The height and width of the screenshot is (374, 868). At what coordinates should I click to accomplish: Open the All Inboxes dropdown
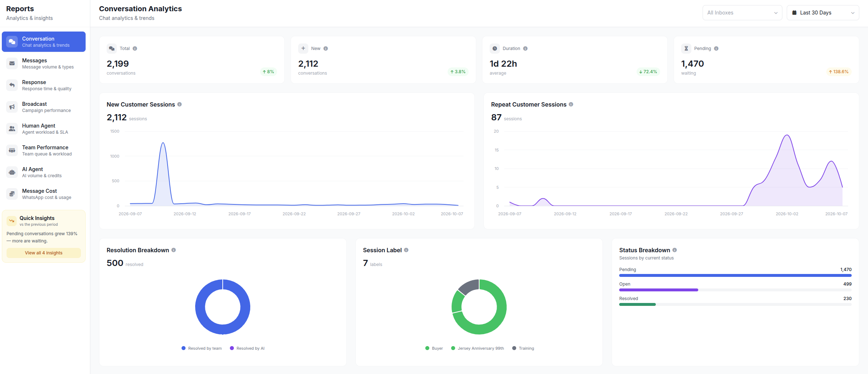[742, 13]
